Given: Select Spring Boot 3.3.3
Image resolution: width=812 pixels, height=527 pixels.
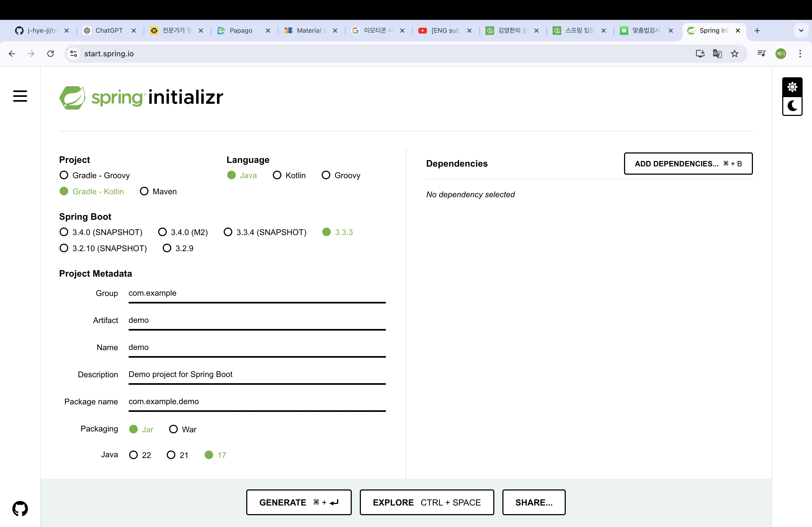Looking at the screenshot, I should tap(338, 232).
